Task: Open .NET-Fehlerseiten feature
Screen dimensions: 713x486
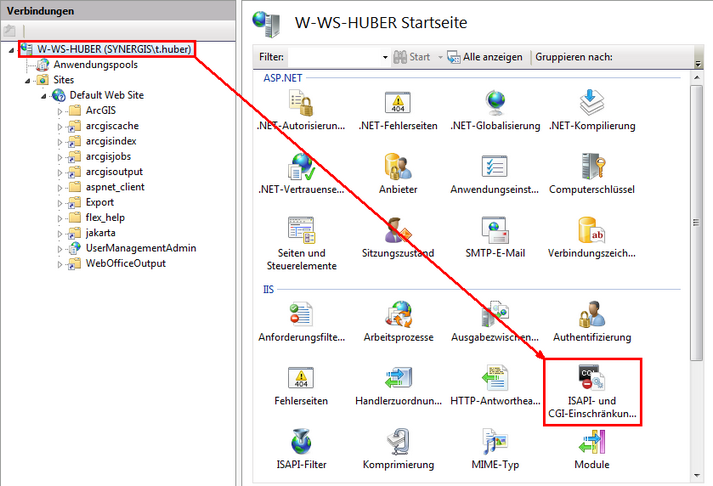Action: tap(398, 110)
